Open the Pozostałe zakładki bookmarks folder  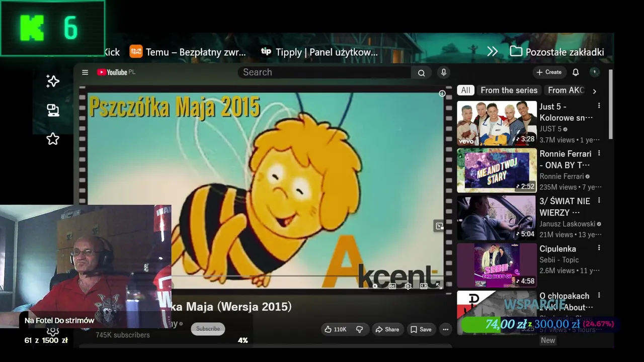click(x=556, y=52)
